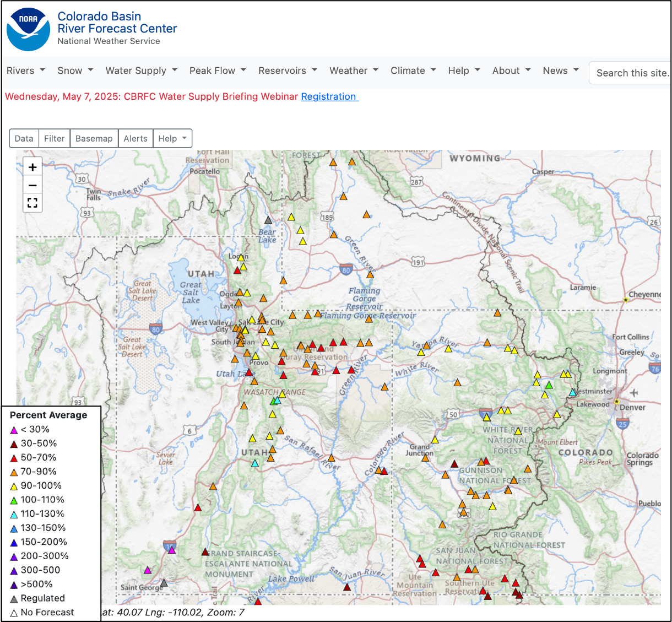Click the Basemap button
The width and height of the screenshot is (672, 622).
coord(94,139)
